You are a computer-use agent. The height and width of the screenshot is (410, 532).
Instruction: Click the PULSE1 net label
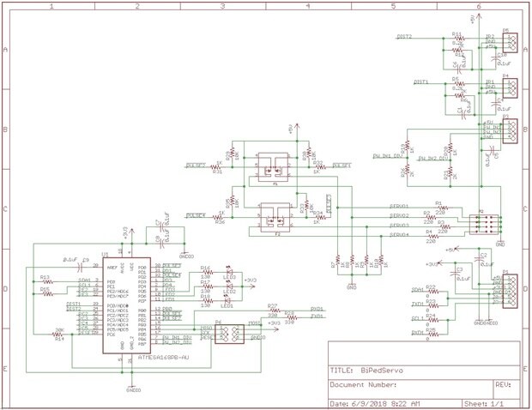pyautogui.click(x=342, y=166)
